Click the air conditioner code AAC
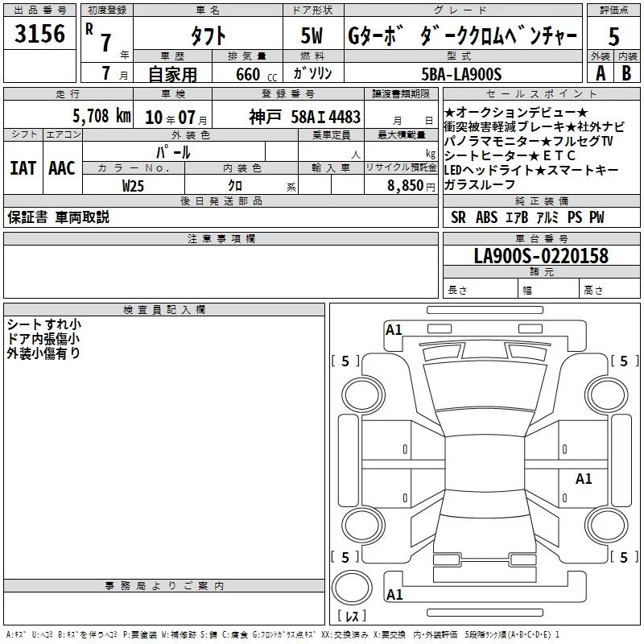This screenshot has height=644, width=644. 62,168
